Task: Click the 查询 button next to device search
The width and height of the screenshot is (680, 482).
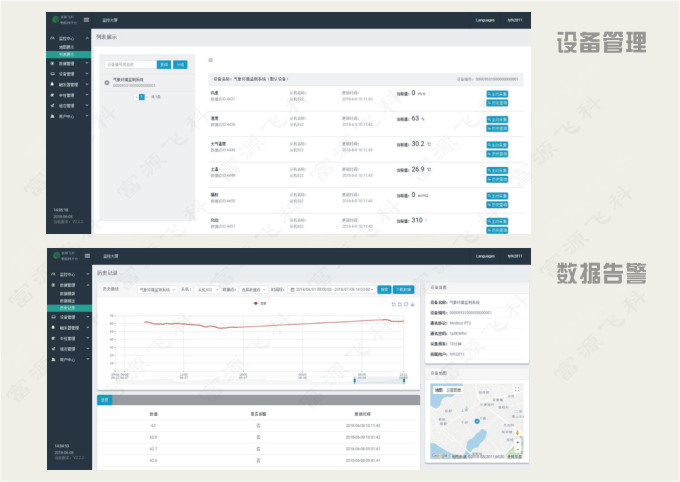Action: coord(165,64)
